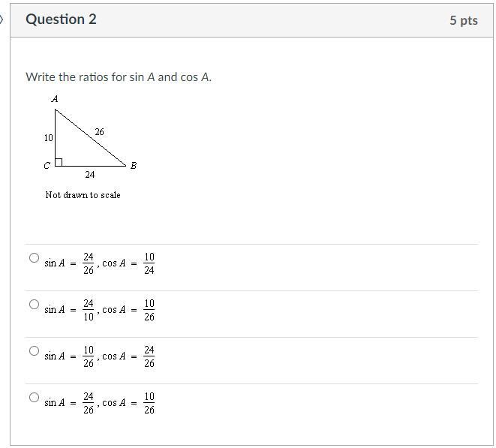Click vertex label C on the triangle
496x448 pixels.
tap(47, 165)
